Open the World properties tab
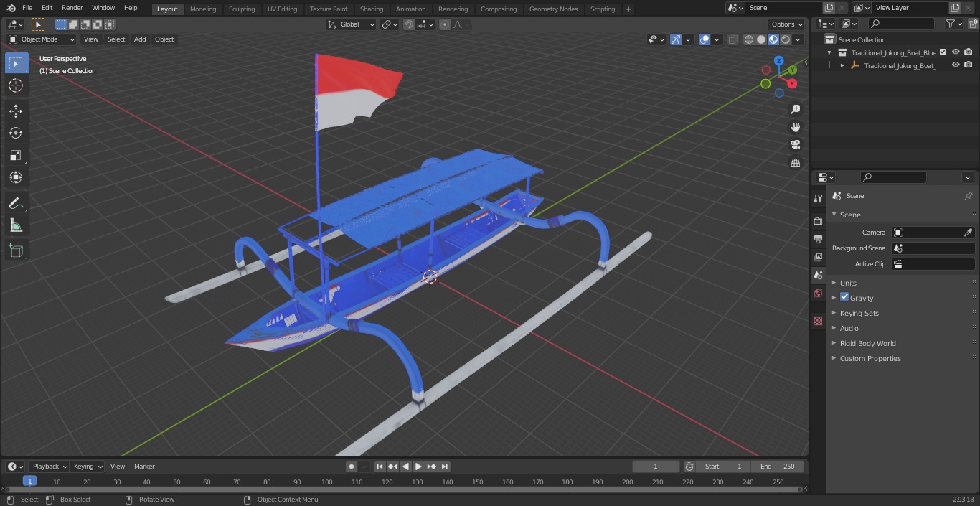This screenshot has width=980, height=506. (818, 293)
